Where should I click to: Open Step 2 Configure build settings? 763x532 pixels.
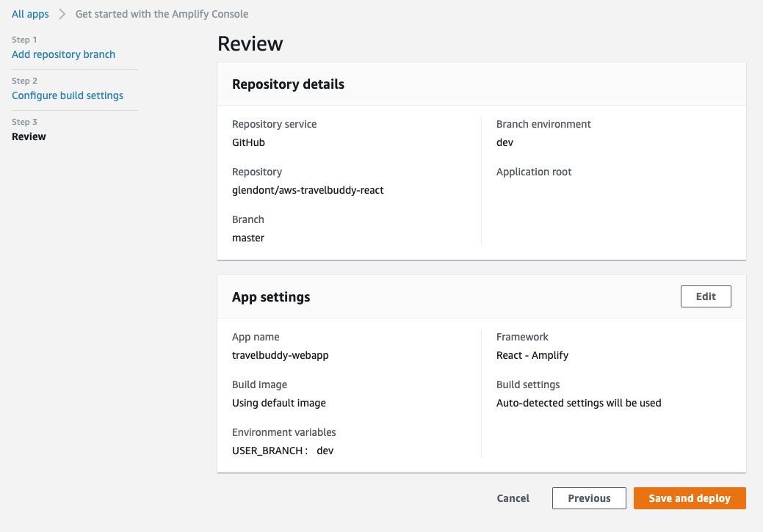(x=68, y=95)
